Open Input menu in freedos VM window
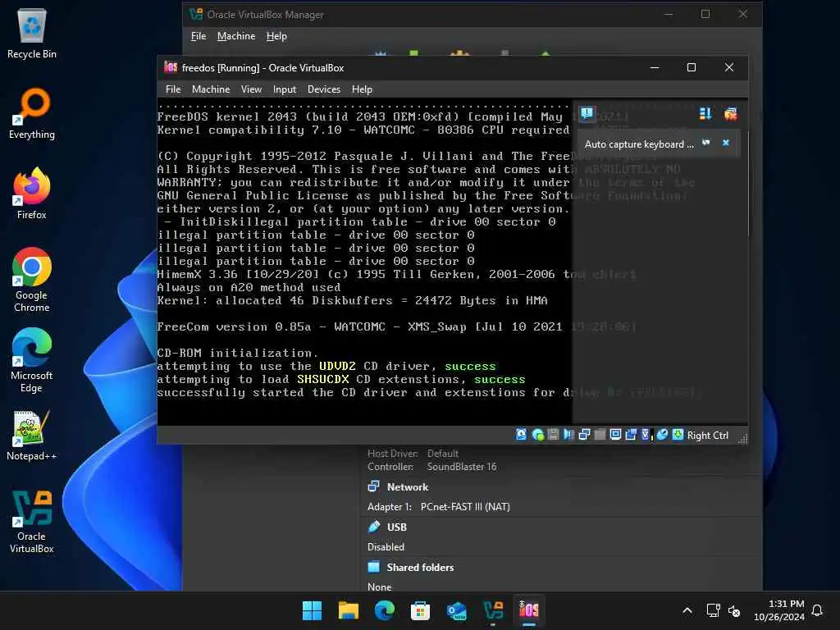 285,89
